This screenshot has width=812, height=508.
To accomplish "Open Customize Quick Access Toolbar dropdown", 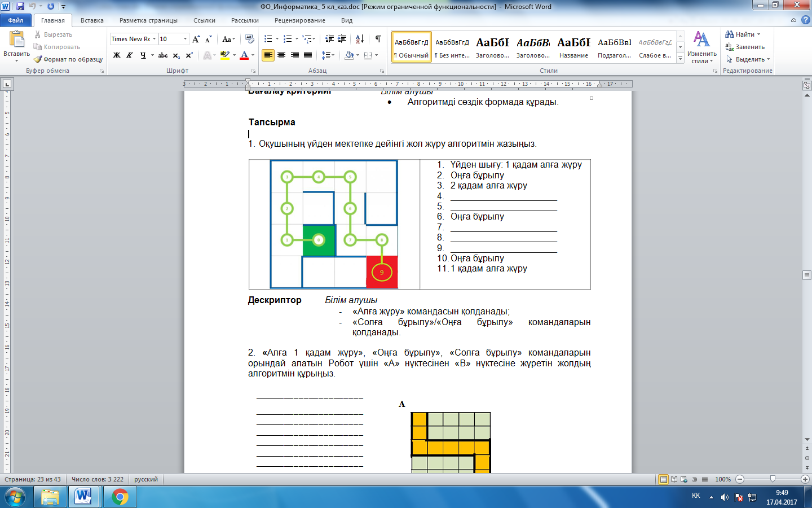I will tap(63, 6).
